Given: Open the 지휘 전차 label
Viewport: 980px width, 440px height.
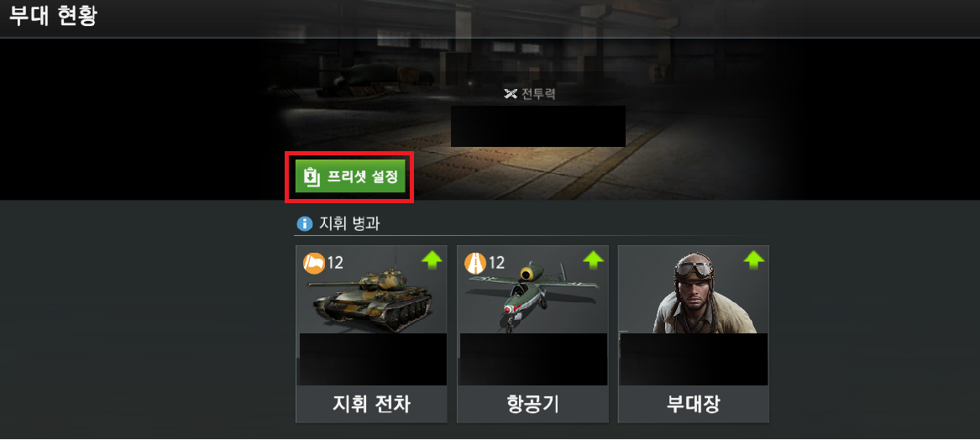Looking at the screenshot, I should coord(371,405).
